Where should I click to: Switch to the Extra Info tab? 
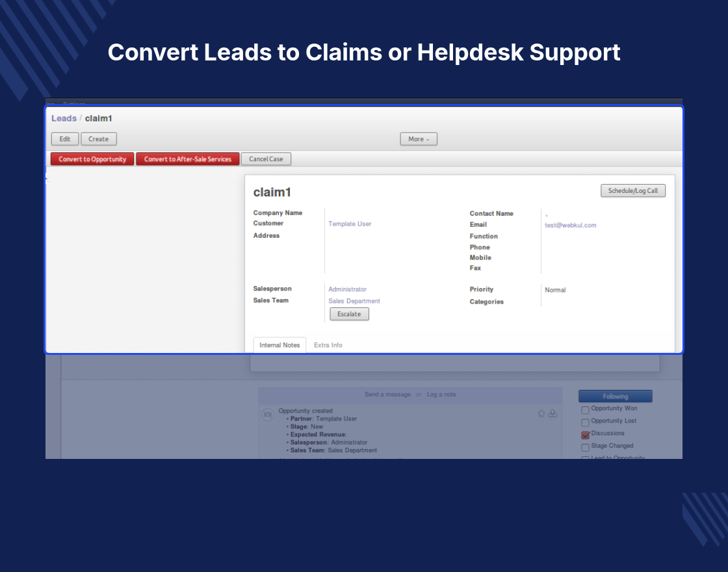[328, 345]
